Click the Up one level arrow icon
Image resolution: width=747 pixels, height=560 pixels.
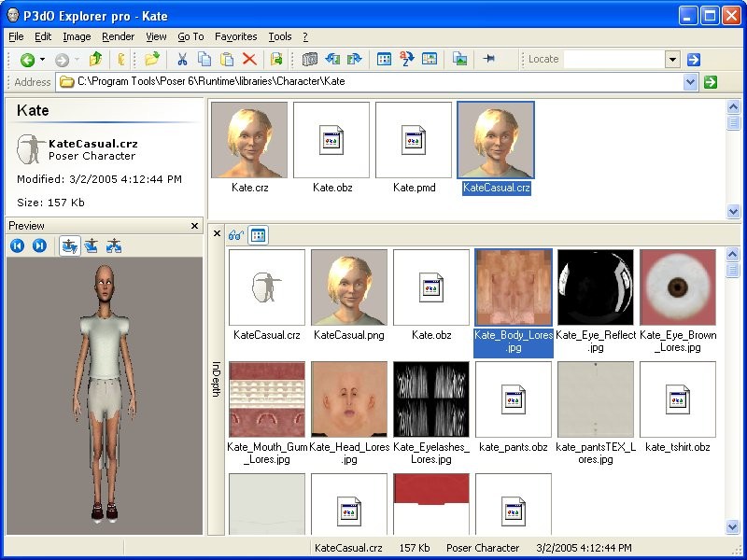[x=94, y=60]
